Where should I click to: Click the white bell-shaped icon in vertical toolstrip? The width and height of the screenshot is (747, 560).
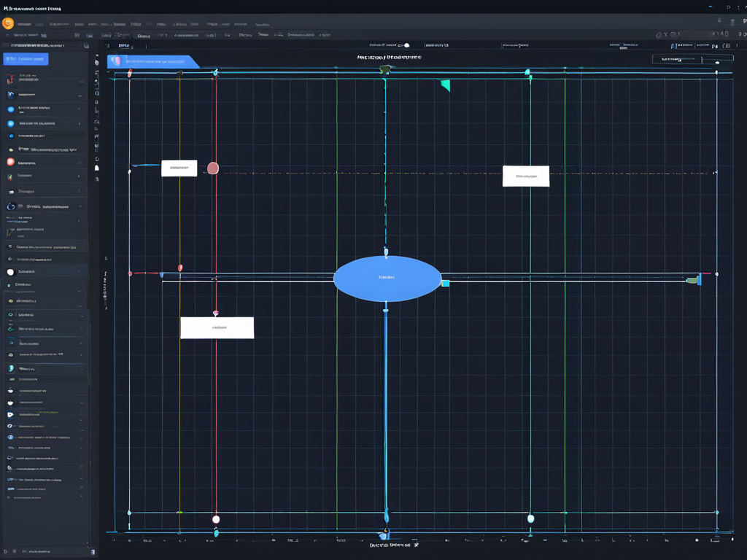tap(96, 168)
